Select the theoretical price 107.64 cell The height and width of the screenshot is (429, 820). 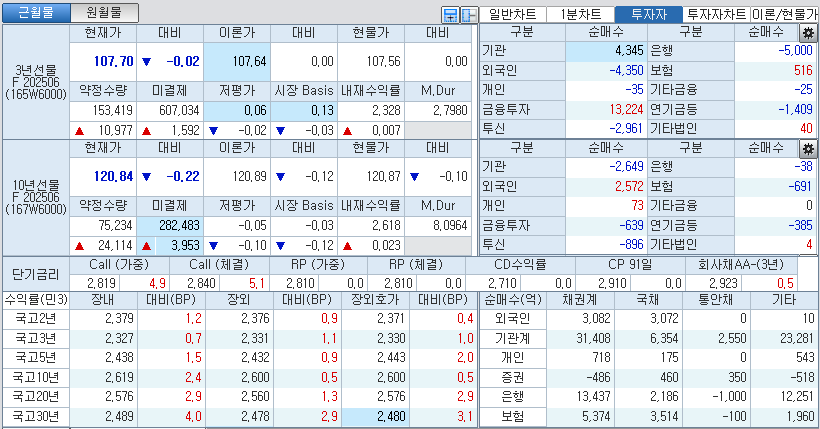tap(237, 62)
